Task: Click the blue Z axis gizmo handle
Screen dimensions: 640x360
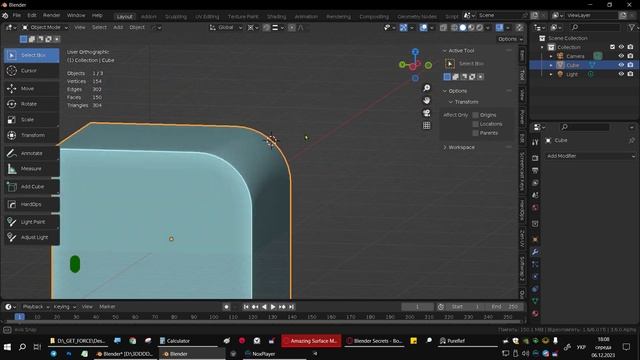Action: coord(415,52)
